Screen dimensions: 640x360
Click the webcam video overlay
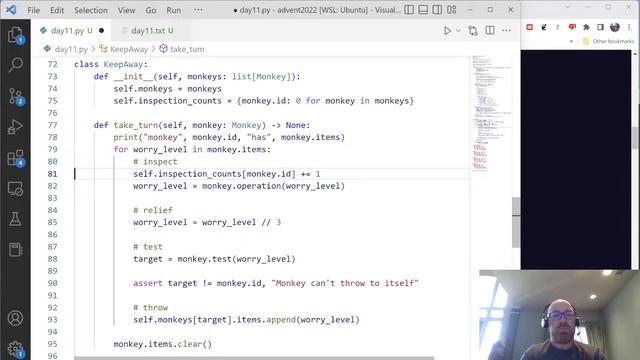pyautogui.click(x=560, y=315)
